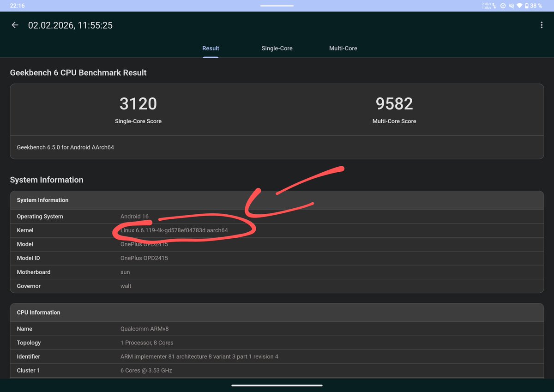Tap the Cluster 1 row label
Image resolution: width=554 pixels, height=392 pixels.
pyautogui.click(x=29, y=370)
